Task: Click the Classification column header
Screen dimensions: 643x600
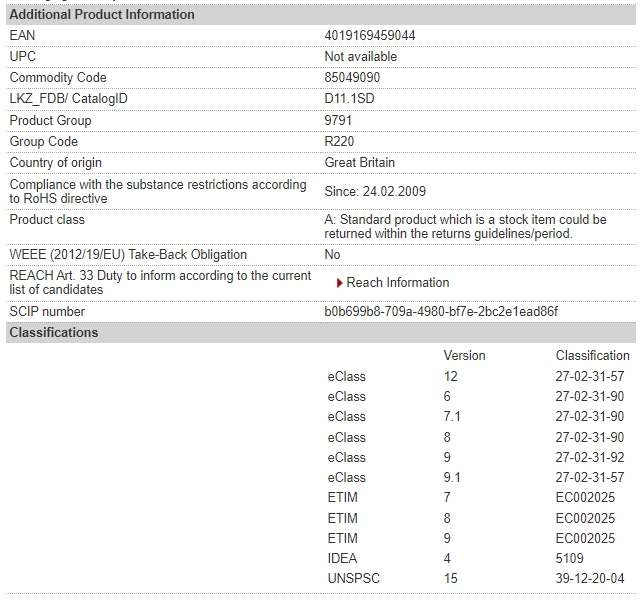Action: pos(593,356)
